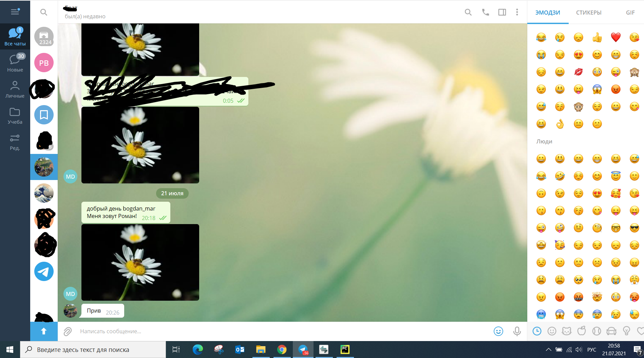Click the microphone voice message button
This screenshot has height=358, width=644.
[x=517, y=331]
